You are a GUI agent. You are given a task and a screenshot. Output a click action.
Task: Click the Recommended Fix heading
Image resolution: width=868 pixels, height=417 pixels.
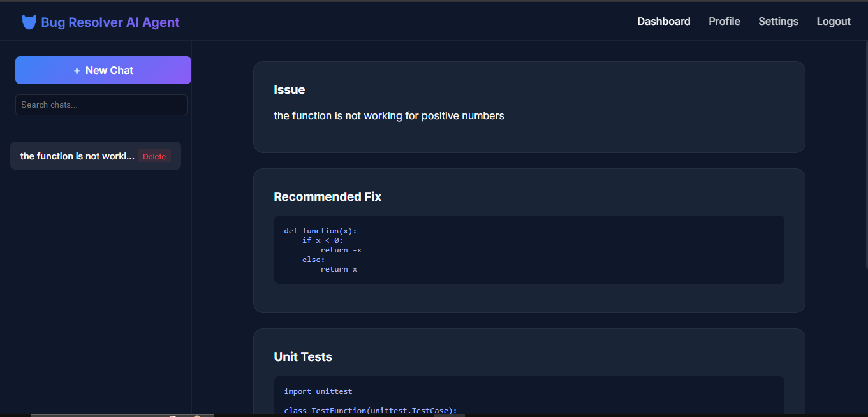(x=327, y=197)
